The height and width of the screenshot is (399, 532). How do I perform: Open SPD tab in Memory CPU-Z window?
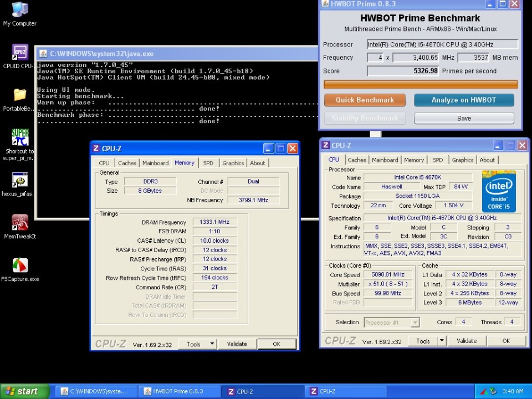(x=208, y=163)
